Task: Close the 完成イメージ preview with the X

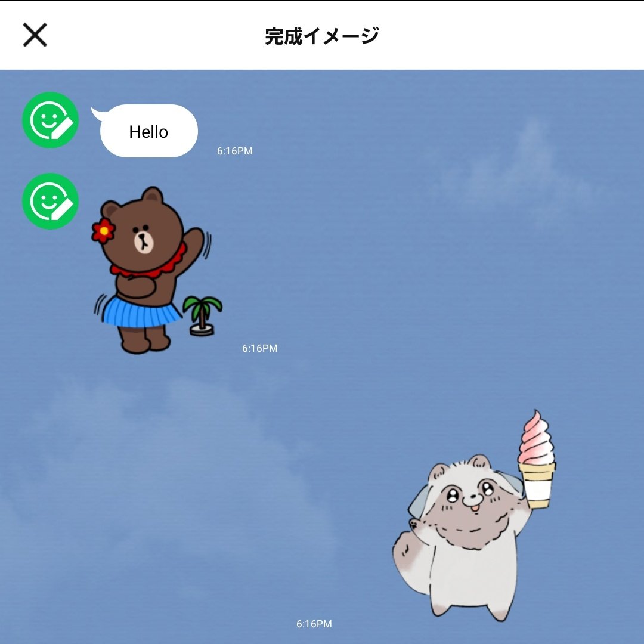Action: click(x=35, y=35)
